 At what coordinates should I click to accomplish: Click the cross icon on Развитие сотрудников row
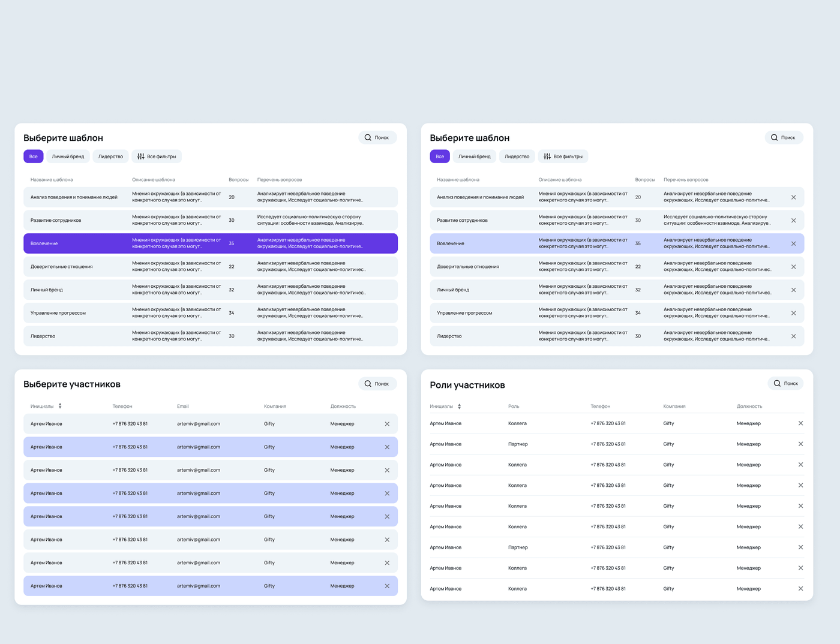coord(793,221)
